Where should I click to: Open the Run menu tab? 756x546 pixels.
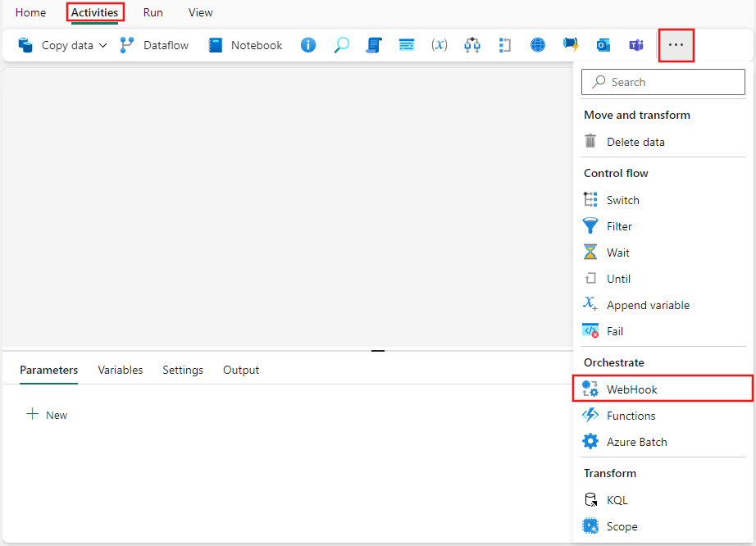click(x=153, y=12)
